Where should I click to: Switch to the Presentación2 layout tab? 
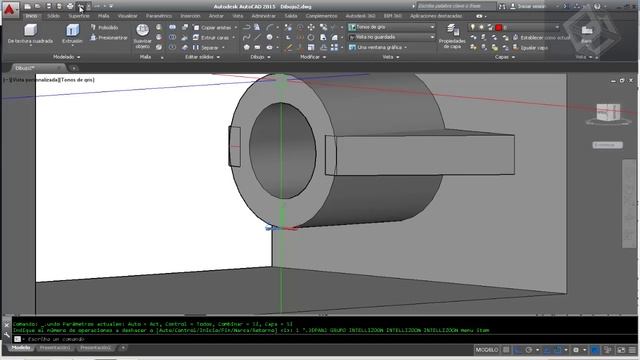(x=95, y=348)
